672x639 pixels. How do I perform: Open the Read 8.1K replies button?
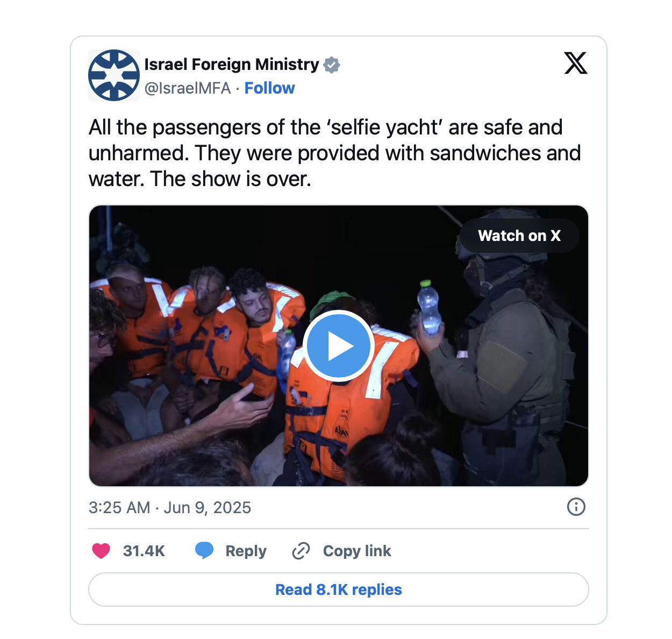(x=339, y=590)
